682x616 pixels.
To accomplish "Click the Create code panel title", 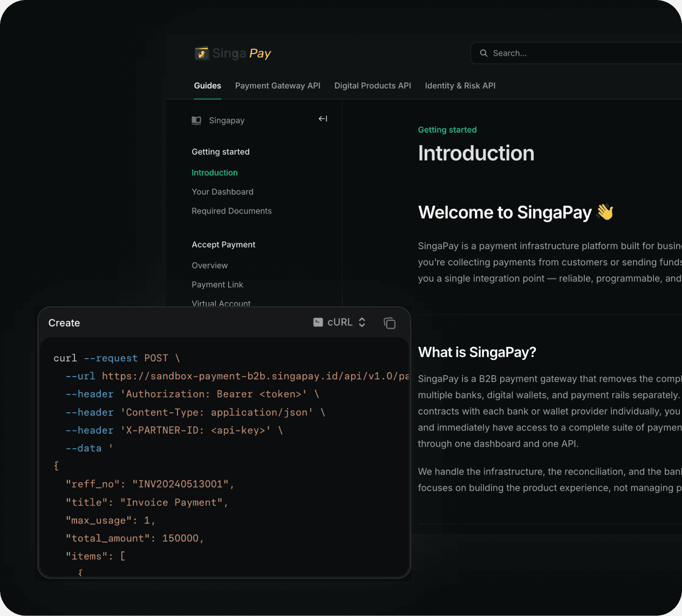I will [64, 323].
